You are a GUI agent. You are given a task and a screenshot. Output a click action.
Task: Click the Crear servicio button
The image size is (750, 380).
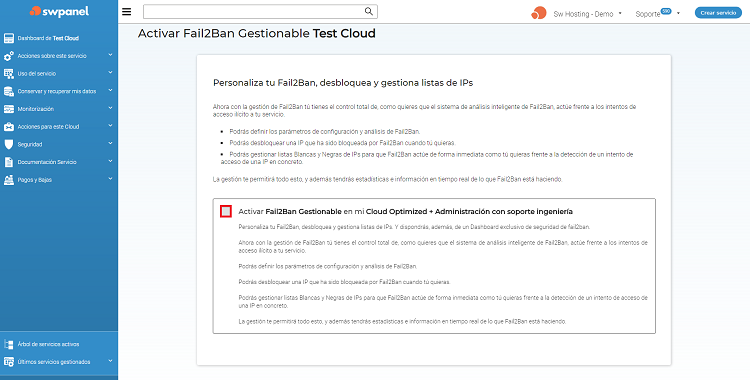pos(718,13)
